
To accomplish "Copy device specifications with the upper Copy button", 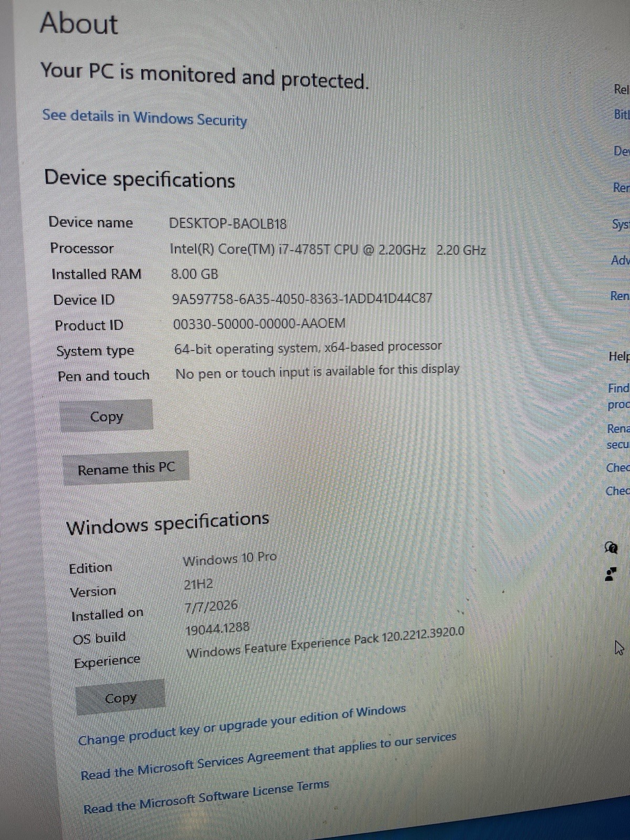I will [107, 416].
